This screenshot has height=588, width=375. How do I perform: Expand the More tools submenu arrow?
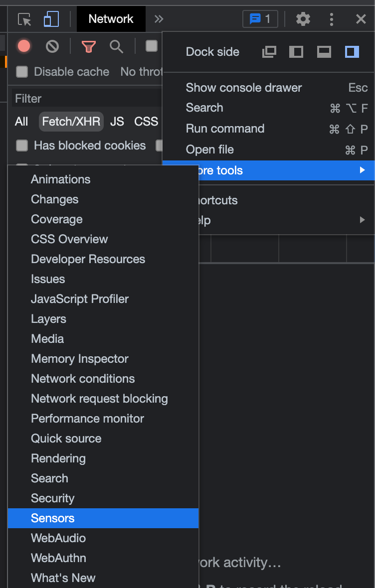click(x=362, y=170)
